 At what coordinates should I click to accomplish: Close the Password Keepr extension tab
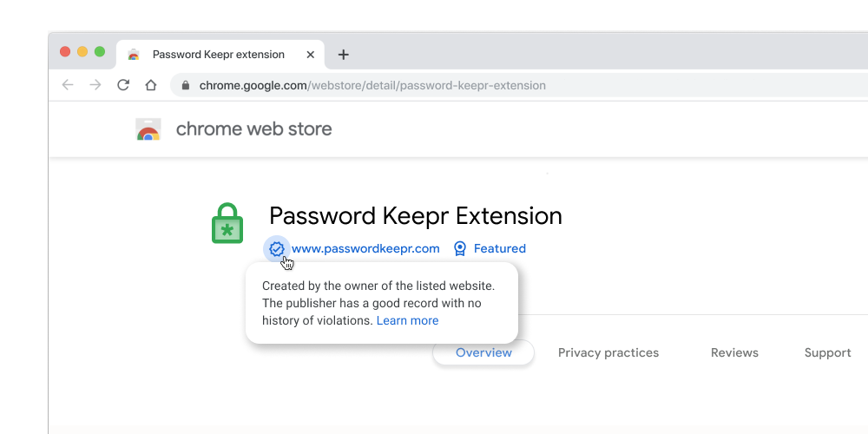[311, 55]
